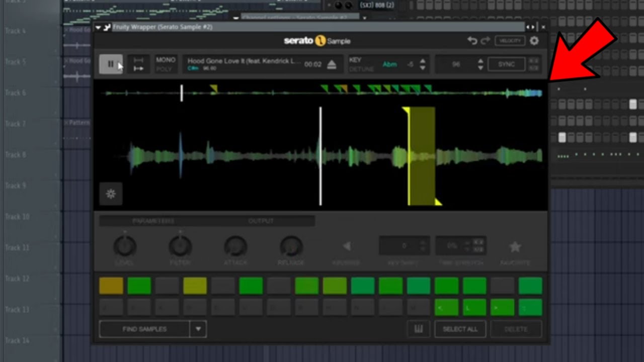This screenshot has height=362, width=644.
Task: Click the Abm key value
Action: coord(389,64)
